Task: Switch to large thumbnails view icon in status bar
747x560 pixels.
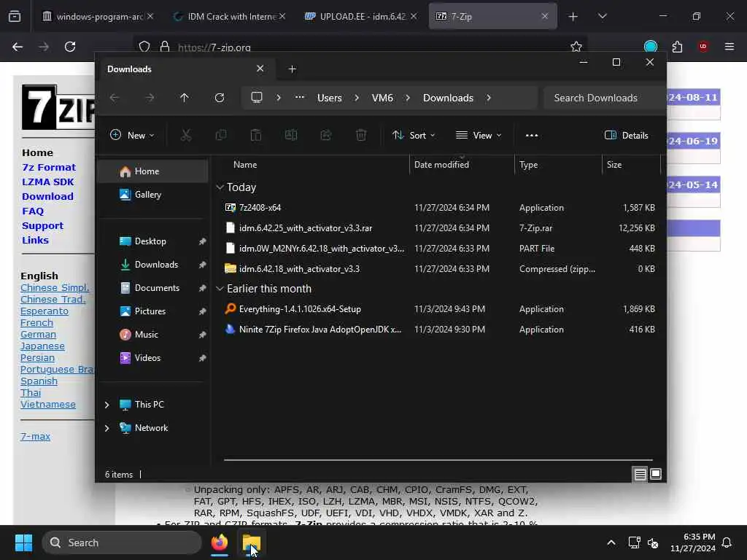Action: [x=656, y=474]
